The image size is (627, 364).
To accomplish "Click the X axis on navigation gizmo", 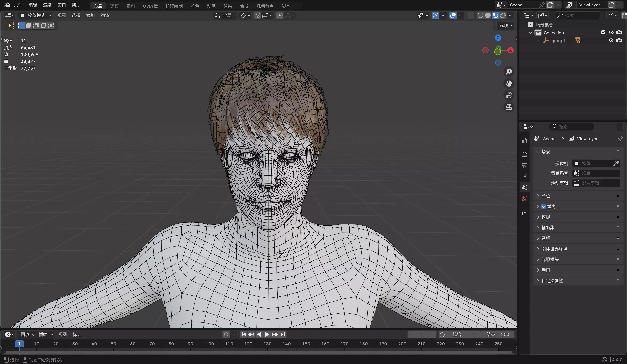I will coord(510,50).
